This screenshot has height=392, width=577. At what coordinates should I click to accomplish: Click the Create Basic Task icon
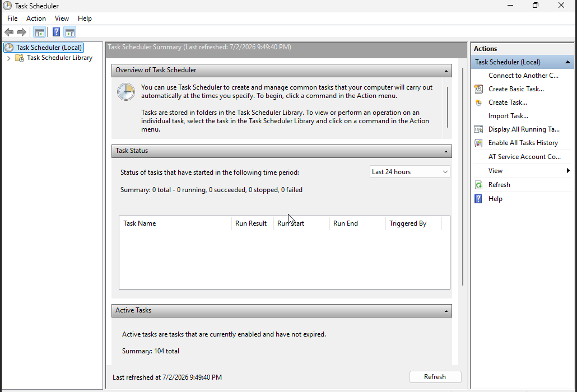(x=478, y=89)
